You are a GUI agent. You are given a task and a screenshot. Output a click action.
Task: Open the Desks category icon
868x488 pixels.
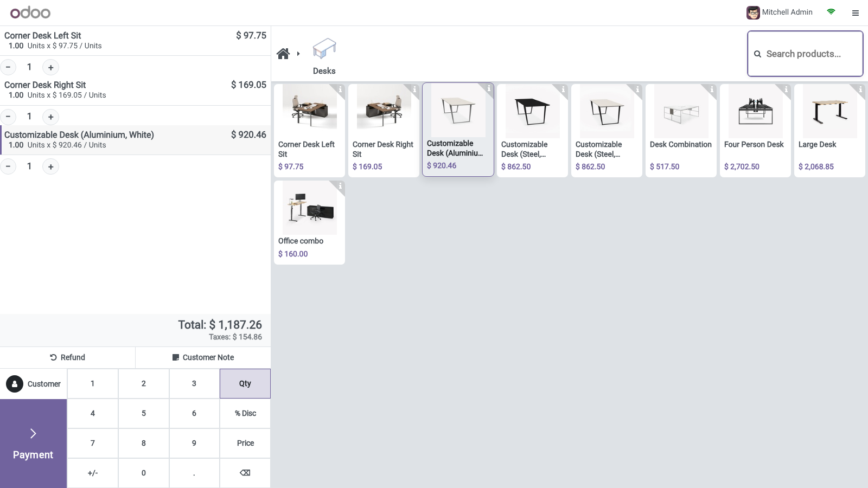(x=324, y=49)
